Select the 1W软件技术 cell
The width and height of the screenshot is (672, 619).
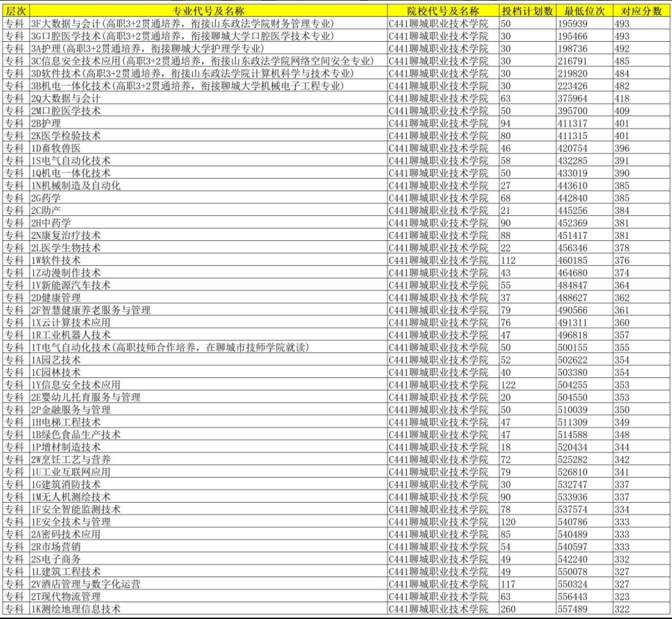point(208,260)
